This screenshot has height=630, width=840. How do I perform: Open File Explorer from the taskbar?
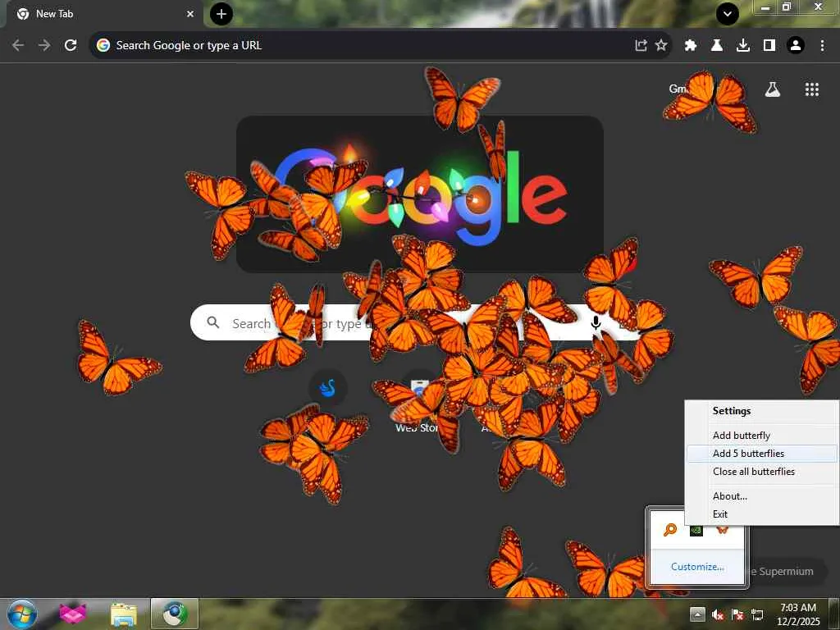point(123,614)
